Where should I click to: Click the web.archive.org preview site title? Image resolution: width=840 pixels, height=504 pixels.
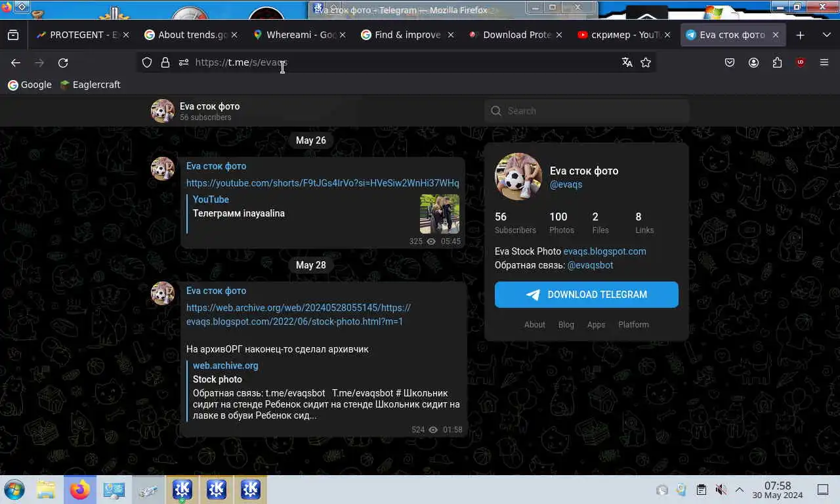pyautogui.click(x=225, y=366)
